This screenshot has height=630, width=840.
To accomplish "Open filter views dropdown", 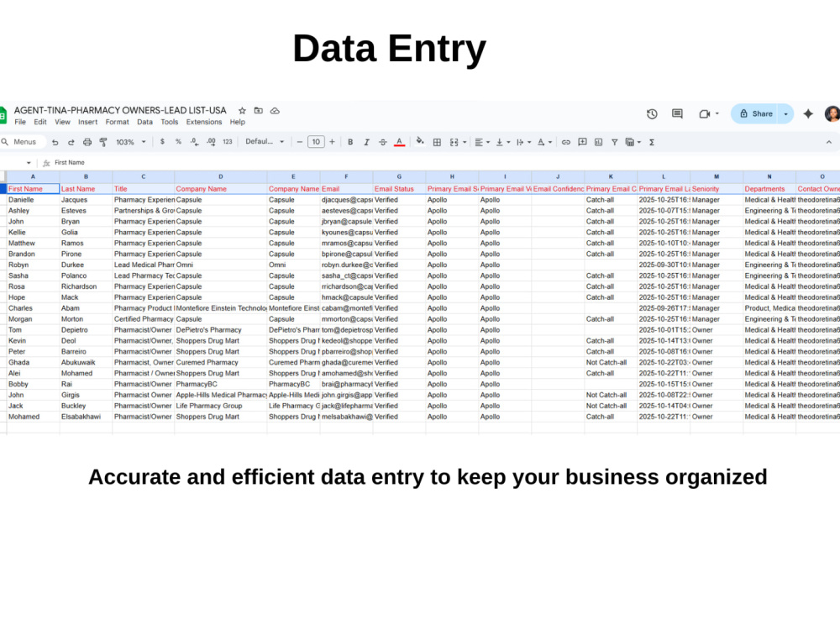I will click(x=633, y=142).
